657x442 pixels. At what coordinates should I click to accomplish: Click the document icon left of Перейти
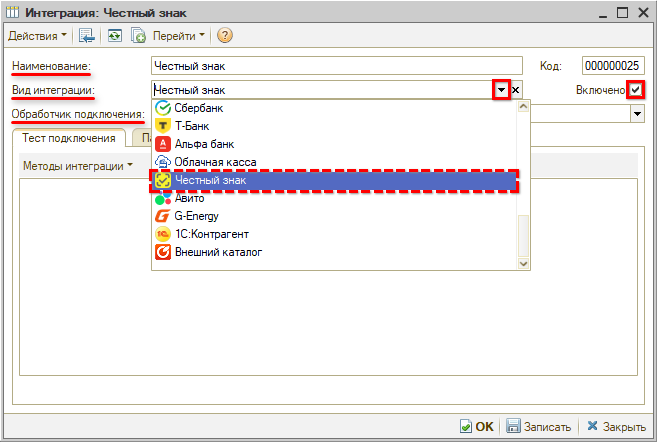[x=138, y=36]
